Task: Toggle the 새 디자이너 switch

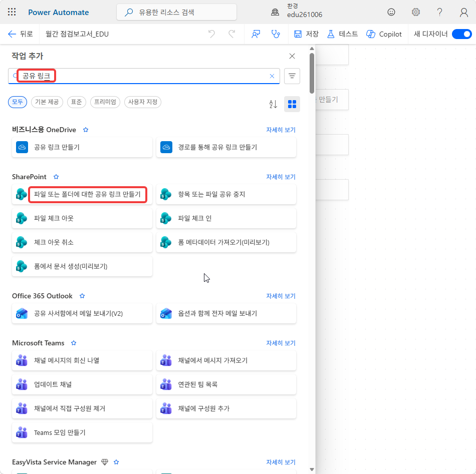Action: 461,34
